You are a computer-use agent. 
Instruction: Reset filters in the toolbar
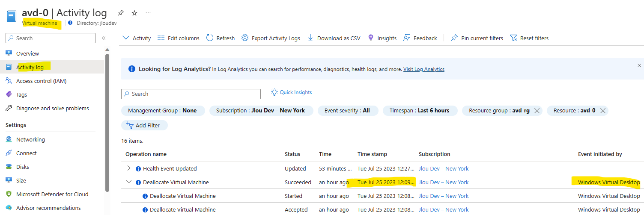(x=529, y=38)
